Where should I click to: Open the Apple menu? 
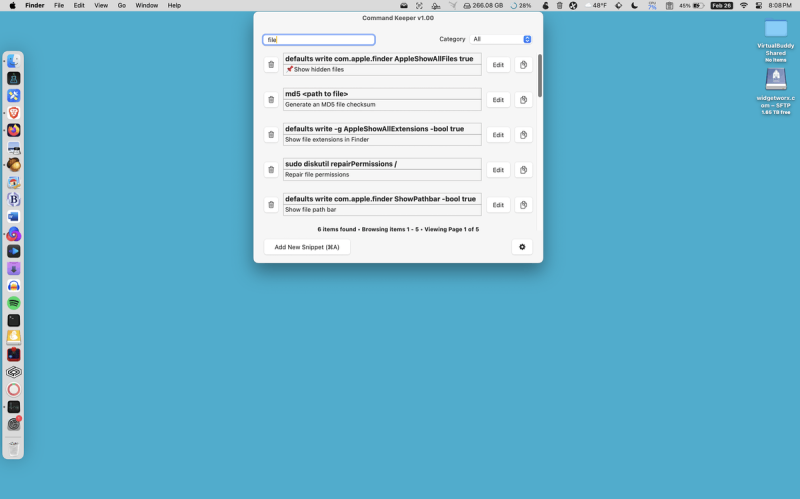pyautogui.click(x=12, y=5)
